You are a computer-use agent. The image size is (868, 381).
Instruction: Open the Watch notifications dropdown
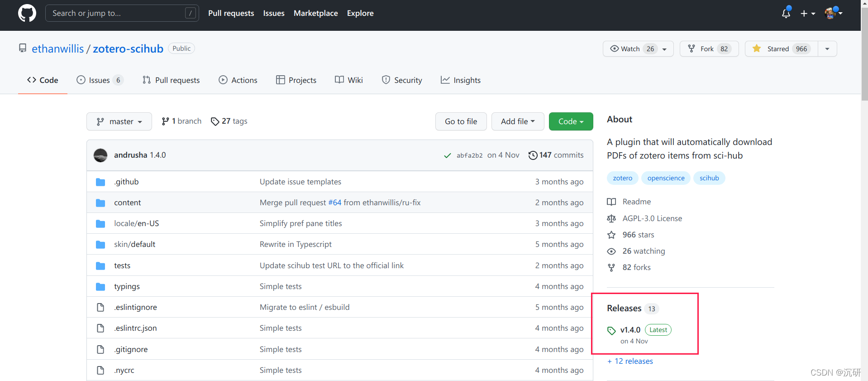click(x=638, y=48)
